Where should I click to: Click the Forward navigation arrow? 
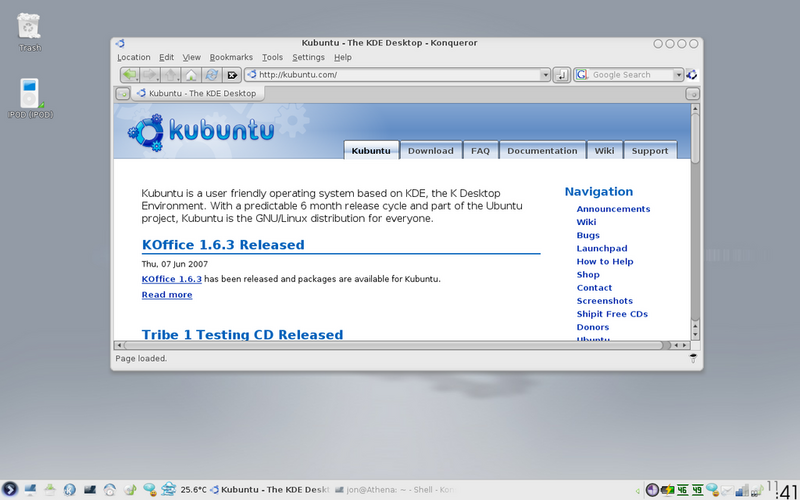150,75
